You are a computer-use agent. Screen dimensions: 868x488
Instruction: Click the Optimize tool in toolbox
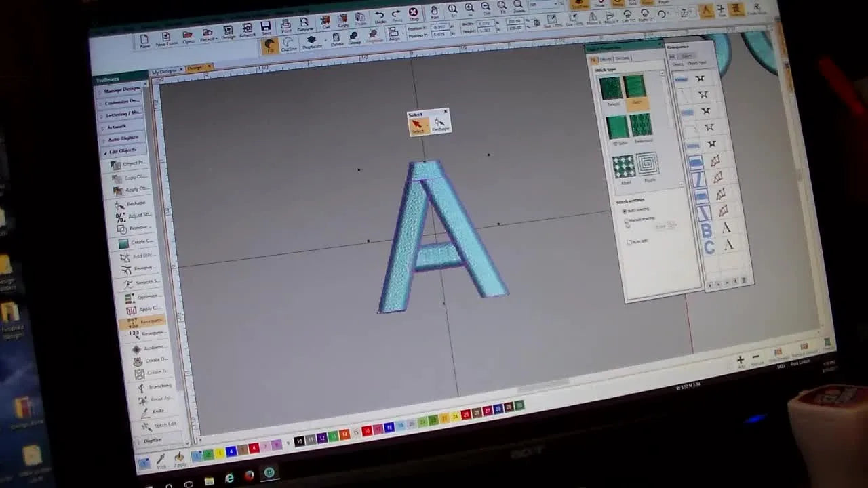click(x=141, y=298)
